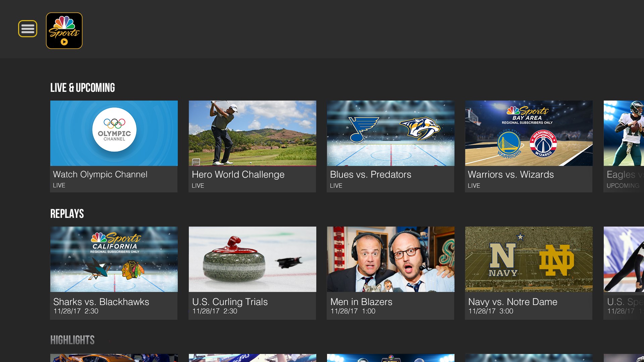
Task: Select the Hero World Challenge golf thumbnail
Action: [x=252, y=133]
